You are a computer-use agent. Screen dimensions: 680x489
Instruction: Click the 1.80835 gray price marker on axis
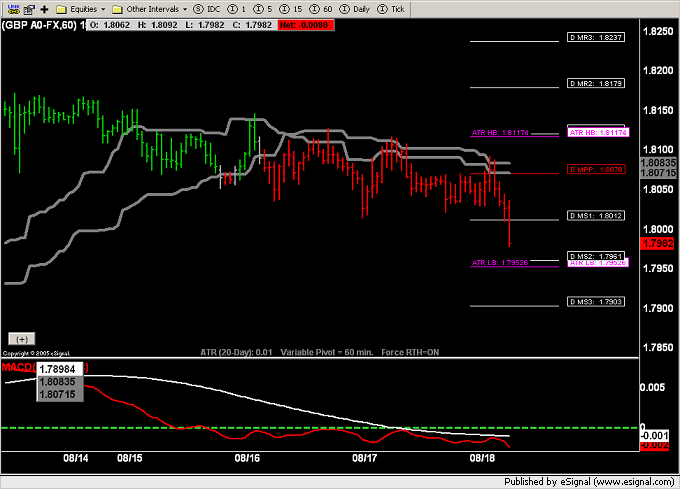click(x=658, y=163)
